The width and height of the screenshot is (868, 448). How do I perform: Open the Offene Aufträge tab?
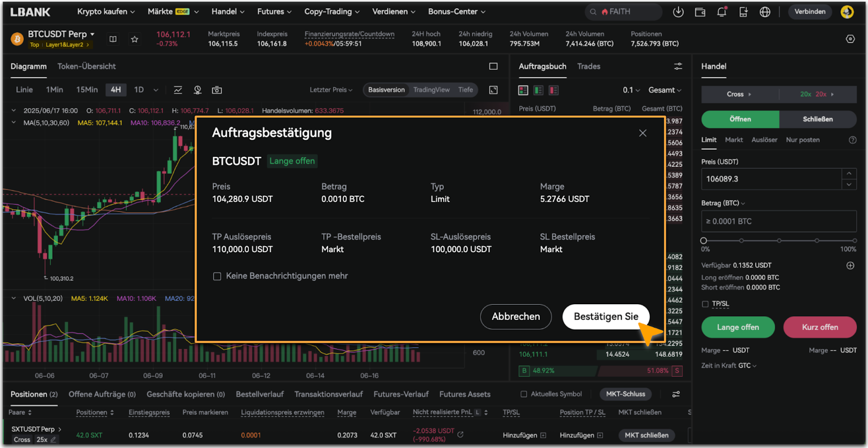click(x=102, y=394)
